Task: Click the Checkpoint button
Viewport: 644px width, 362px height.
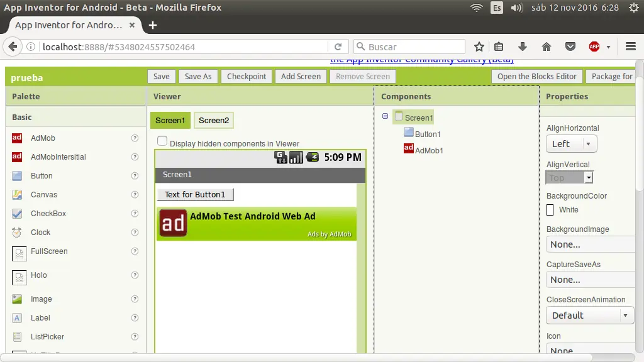Action: pos(247,76)
